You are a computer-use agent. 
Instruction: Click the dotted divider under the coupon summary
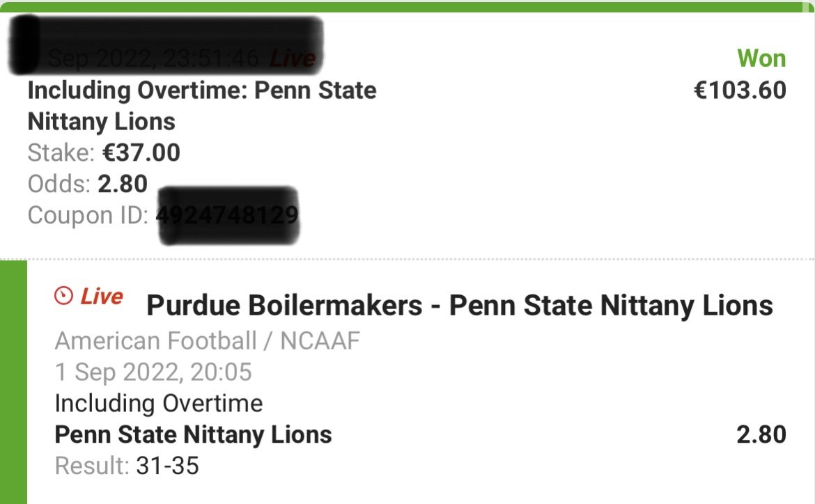407,258
